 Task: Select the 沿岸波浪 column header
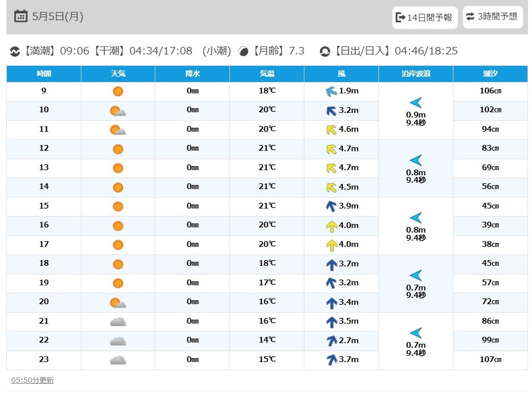tap(416, 73)
